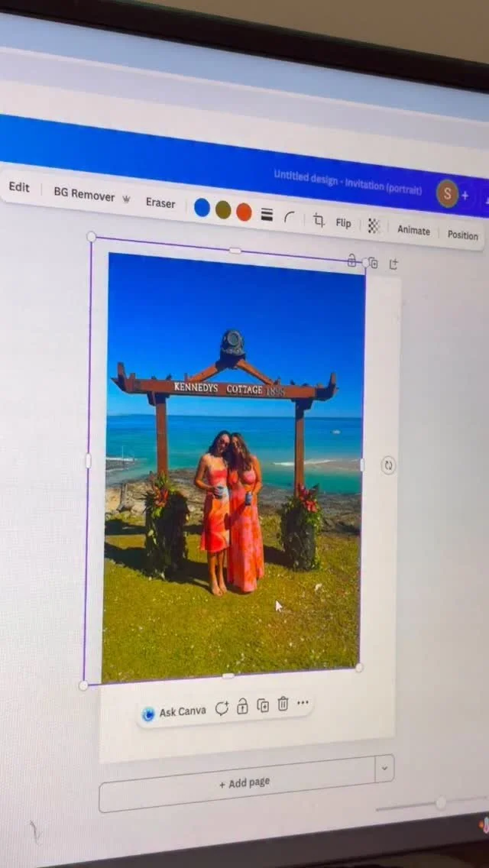Click the bottom edge crop handle
This screenshot has width=489, height=868.
pyautogui.click(x=228, y=676)
